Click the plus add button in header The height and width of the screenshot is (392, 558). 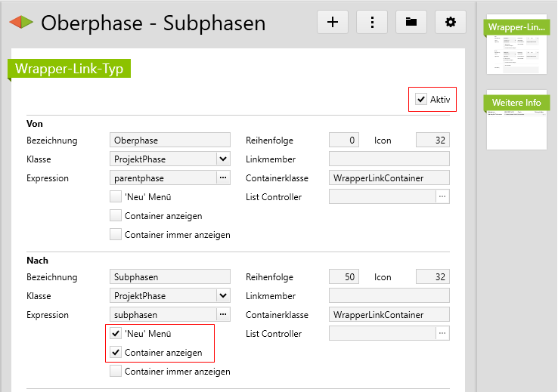(333, 22)
